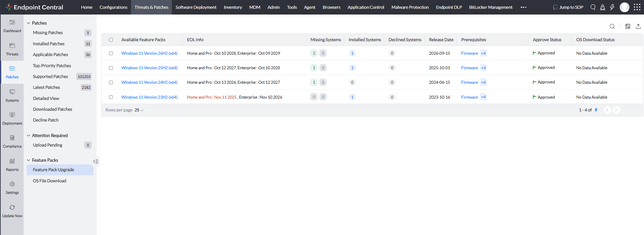Open the Malware Protection tab

coord(410,7)
